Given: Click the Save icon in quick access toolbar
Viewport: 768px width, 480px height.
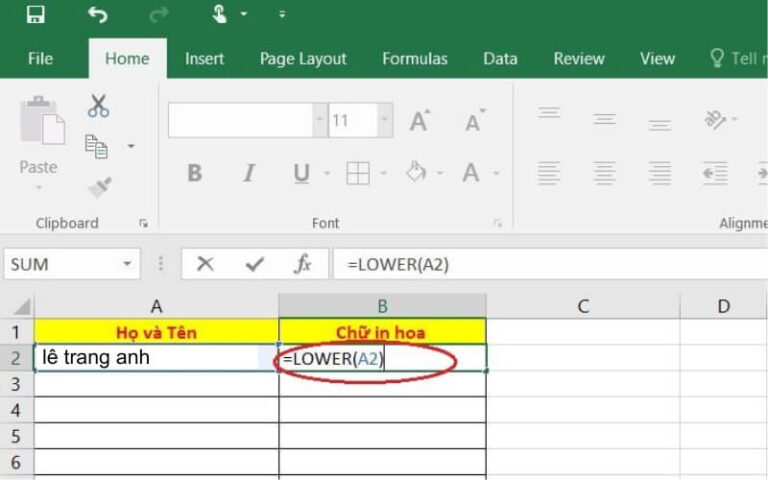Looking at the screenshot, I should tap(36, 14).
